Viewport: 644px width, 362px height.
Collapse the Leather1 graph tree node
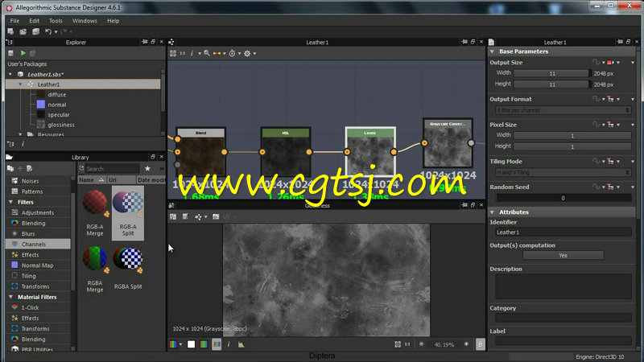click(x=21, y=84)
